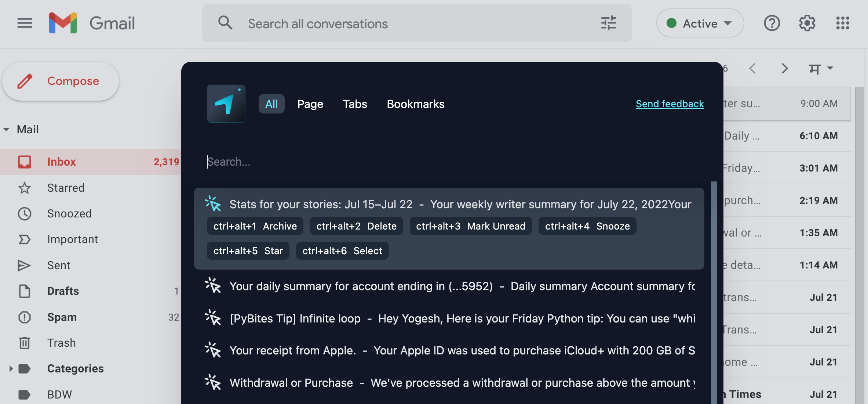Screen dimensions: 868x404
Task: Open Gmail settings gear icon
Action: [x=807, y=23]
